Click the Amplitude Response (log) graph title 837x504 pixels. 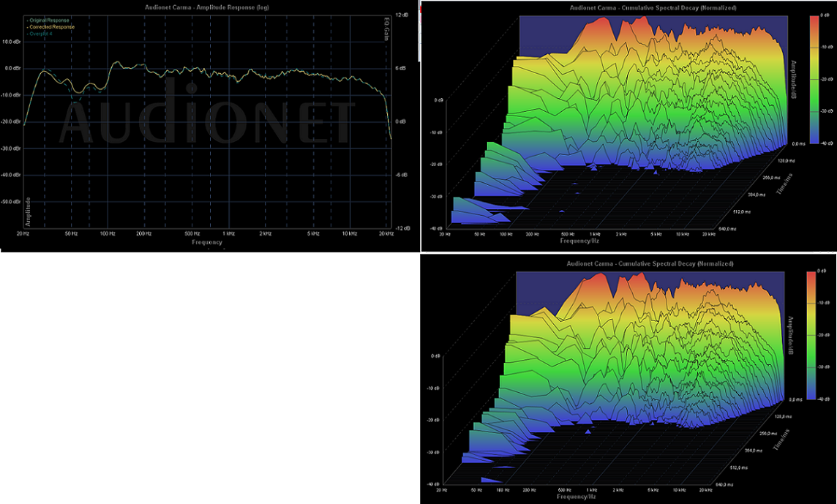click(207, 7)
